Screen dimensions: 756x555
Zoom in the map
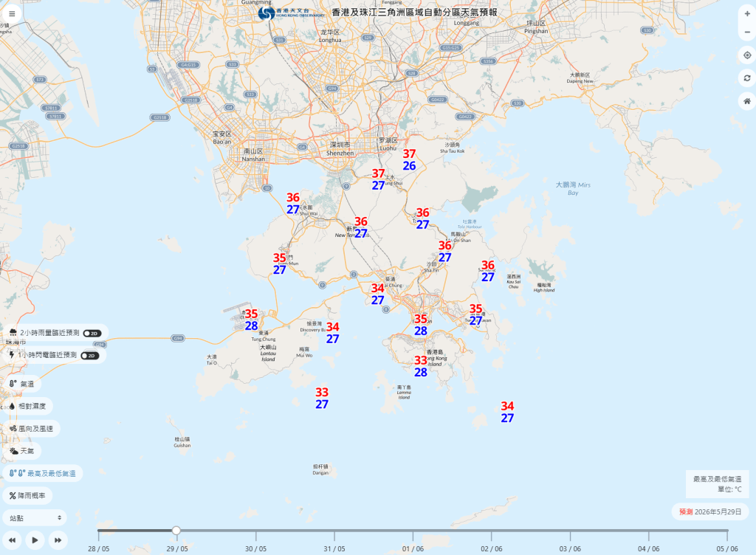747,14
